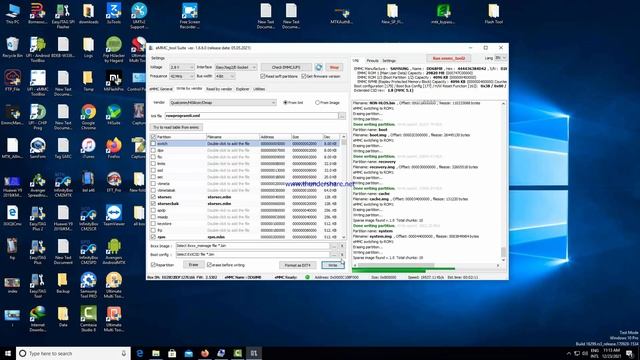
Task: Open Frp Hijacker by Hagard shortcut
Action: (x=113, y=49)
